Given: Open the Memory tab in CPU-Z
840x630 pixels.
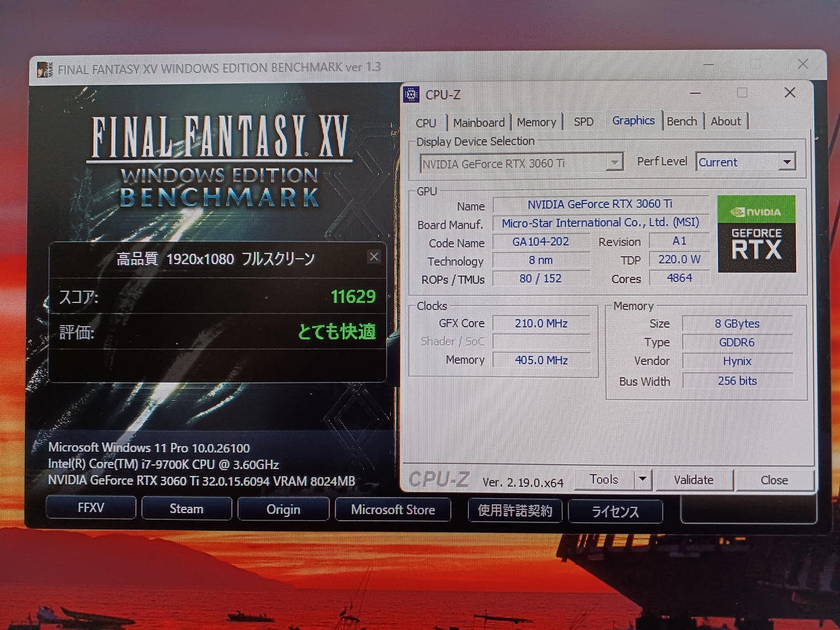Looking at the screenshot, I should [x=536, y=122].
